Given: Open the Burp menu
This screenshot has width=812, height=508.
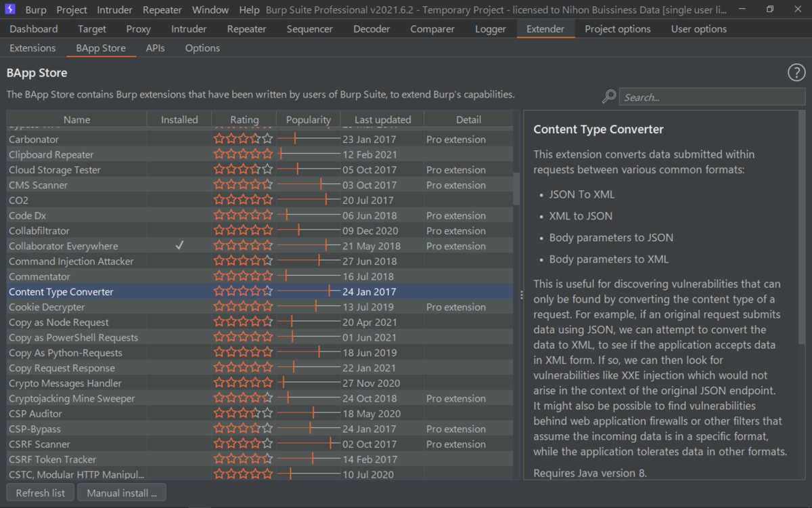Looking at the screenshot, I should pos(36,10).
